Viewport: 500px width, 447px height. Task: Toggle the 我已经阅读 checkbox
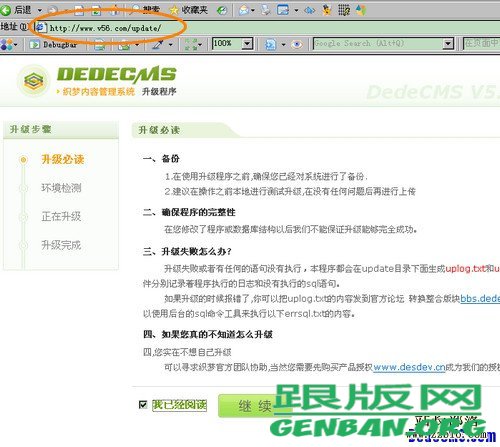(143, 405)
